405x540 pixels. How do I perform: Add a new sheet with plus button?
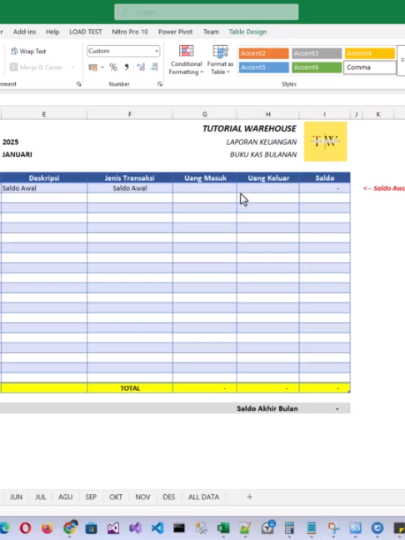point(250,497)
